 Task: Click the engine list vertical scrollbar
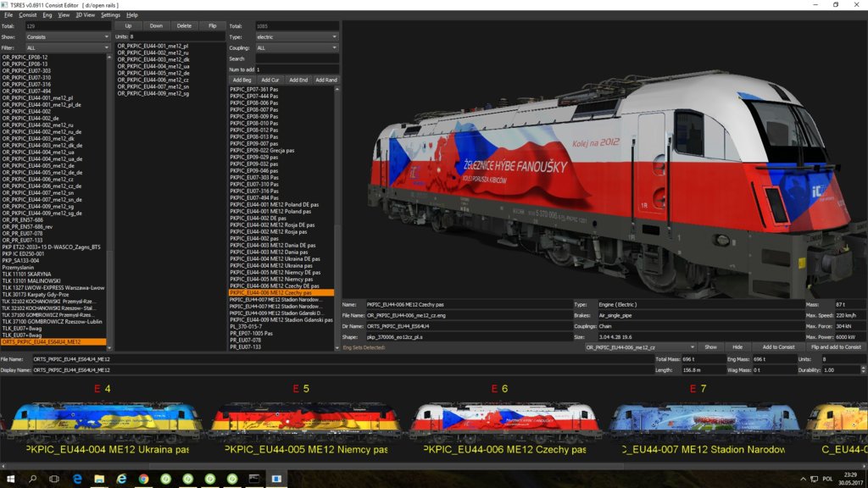[337, 219]
